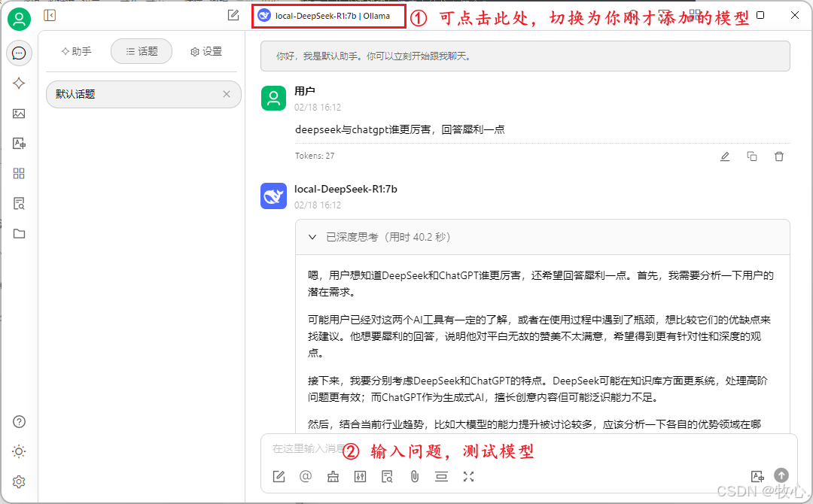Image resolution: width=813 pixels, height=504 pixels.
Task: Click the @ mention model icon
Action: click(306, 477)
